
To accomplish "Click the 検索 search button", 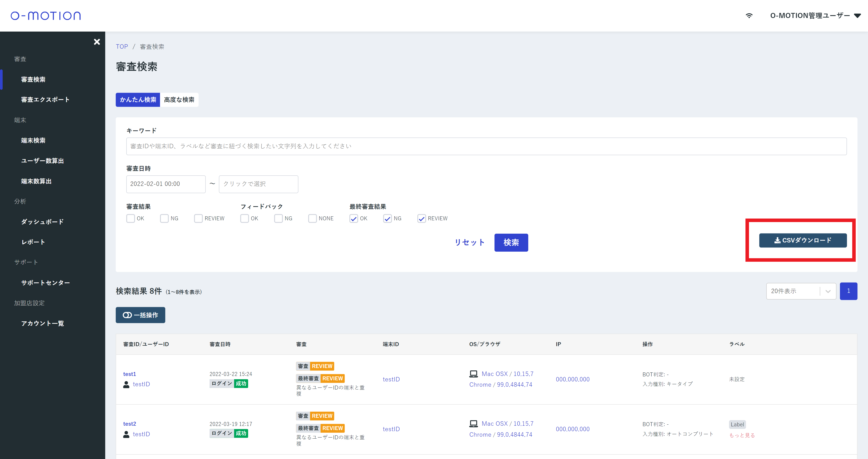I will click(x=511, y=242).
